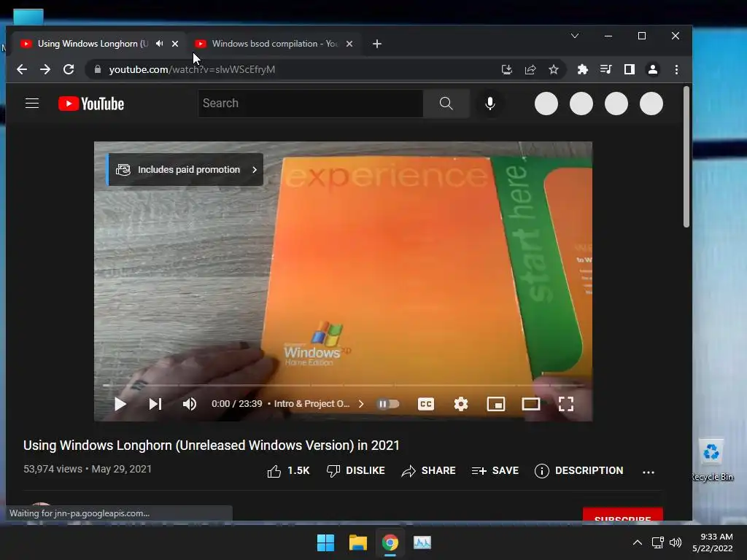Viewport: 747px width, 560px height.
Task: Share this page from address bar
Action: [x=530, y=69]
